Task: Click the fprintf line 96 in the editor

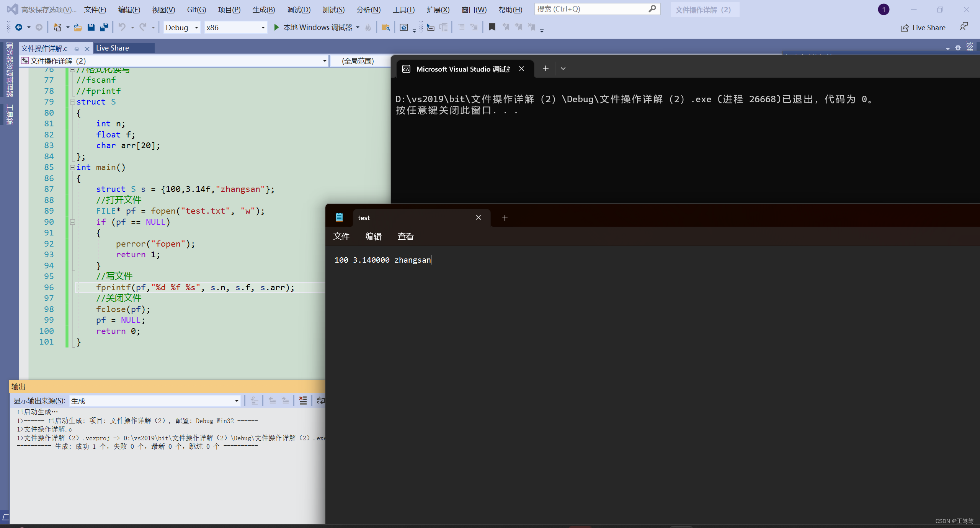Action: tap(195, 288)
